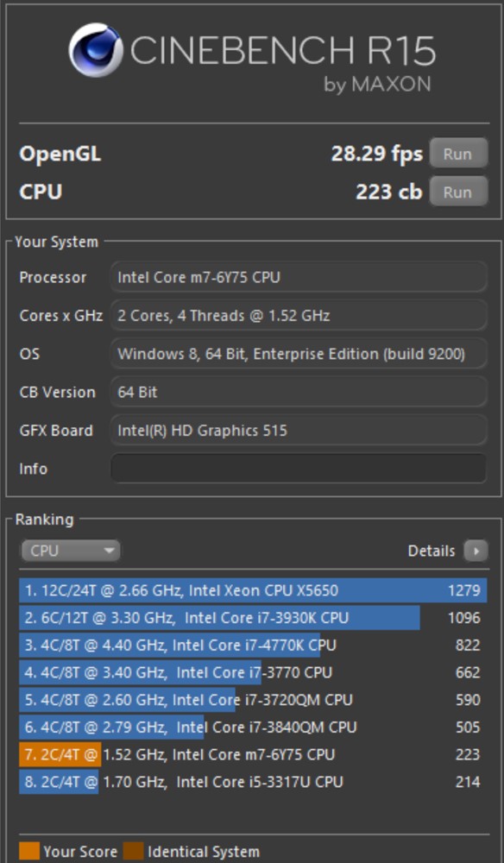Image resolution: width=504 pixels, height=863 pixels.
Task: Open the CPU ranking type dropdown
Action: pos(71,551)
